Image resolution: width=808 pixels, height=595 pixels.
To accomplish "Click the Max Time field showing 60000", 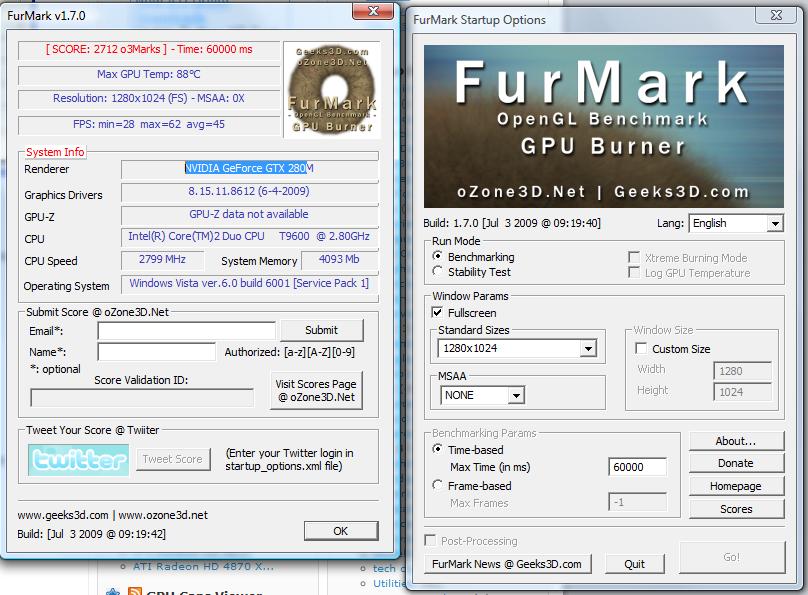I will coord(637,467).
